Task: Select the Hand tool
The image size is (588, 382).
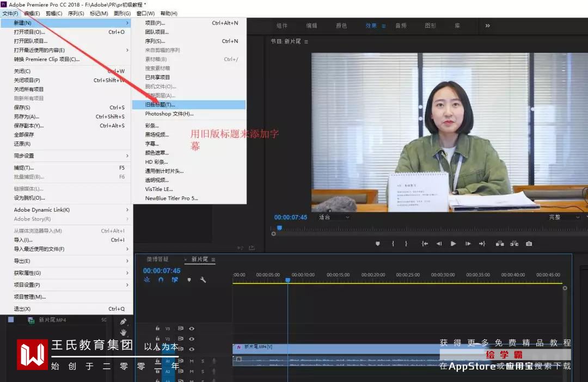Action: (x=123, y=332)
